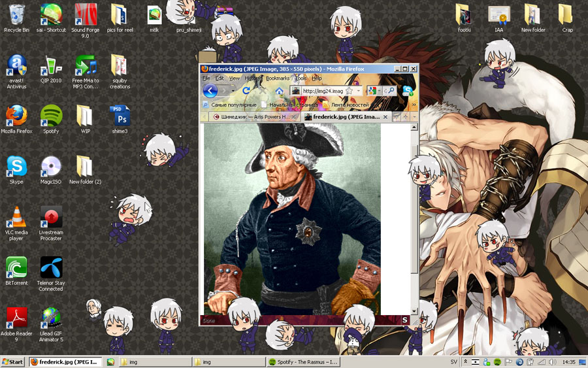Open the Edit menu in Firefox

[220, 78]
